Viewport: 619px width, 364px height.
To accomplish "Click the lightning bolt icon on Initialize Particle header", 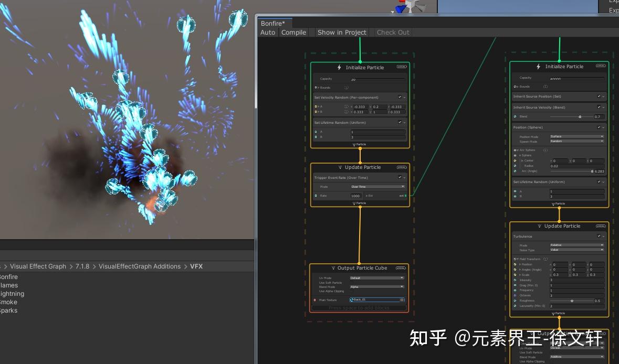I will 339,67.
